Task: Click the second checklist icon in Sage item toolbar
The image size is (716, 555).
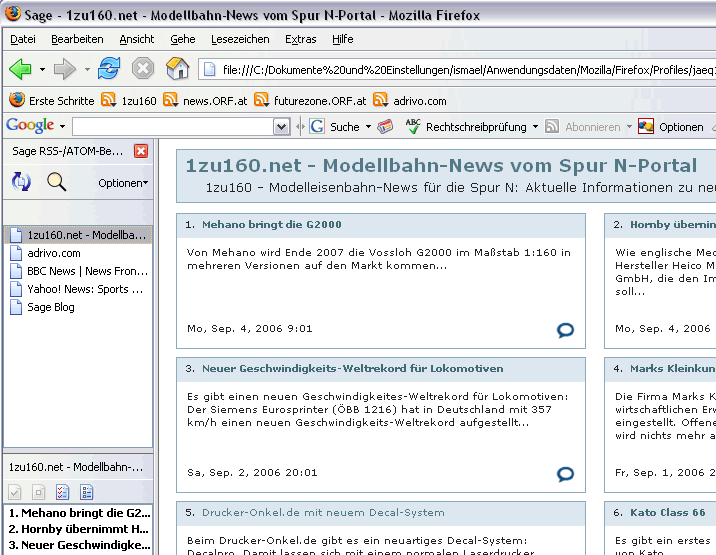Action: tap(87, 492)
